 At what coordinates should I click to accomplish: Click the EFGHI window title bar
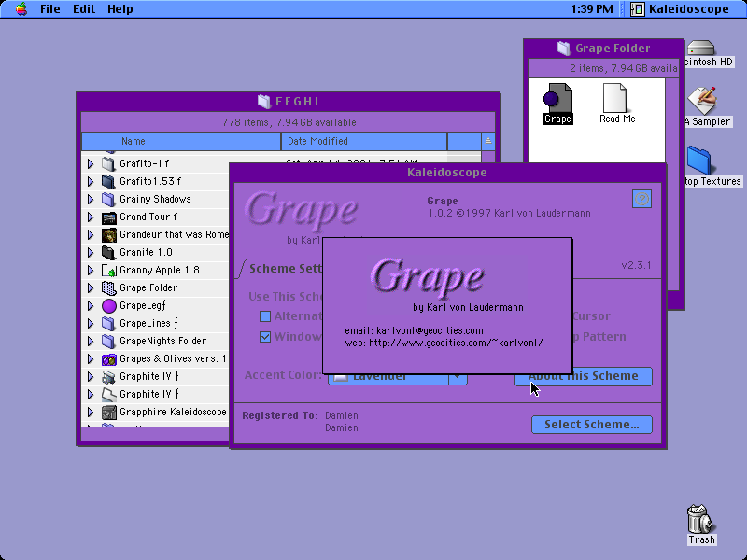click(x=289, y=102)
